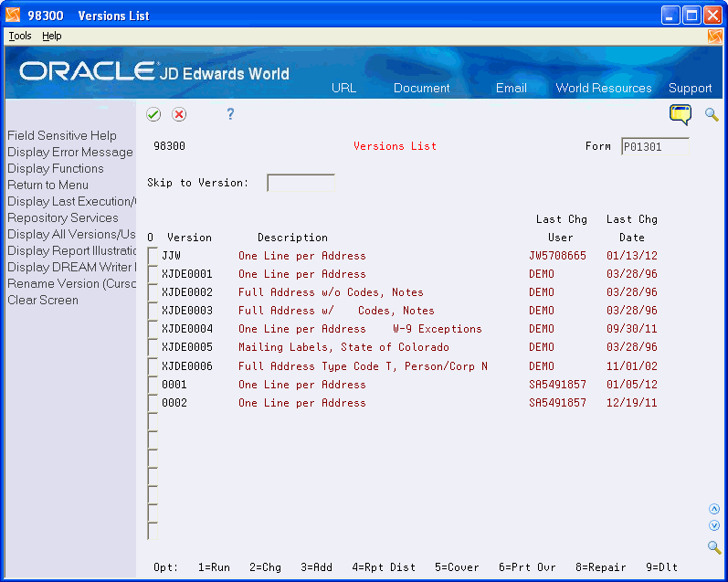Click the bottom-right magnifier icon
The height and width of the screenshot is (582, 728).
point(714,546)
